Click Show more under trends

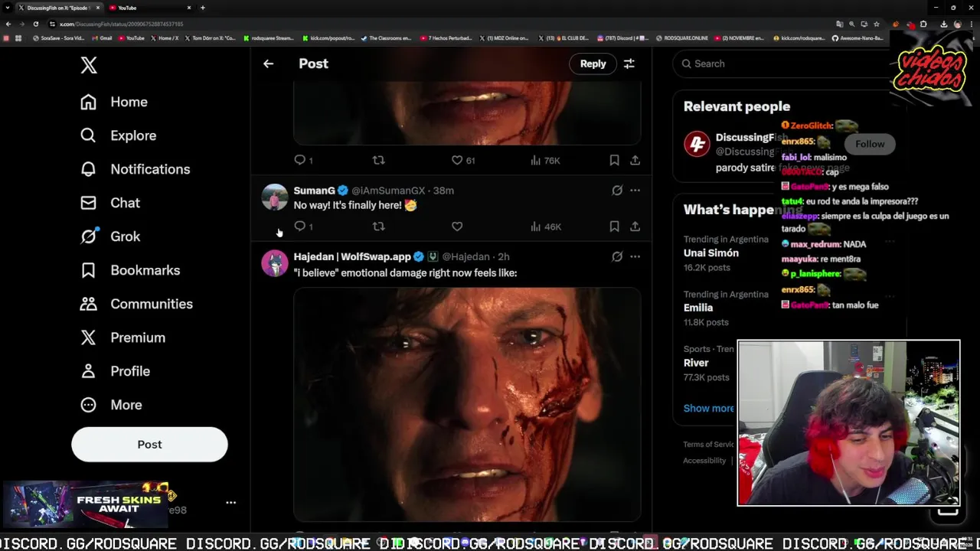tap(708, 408)
